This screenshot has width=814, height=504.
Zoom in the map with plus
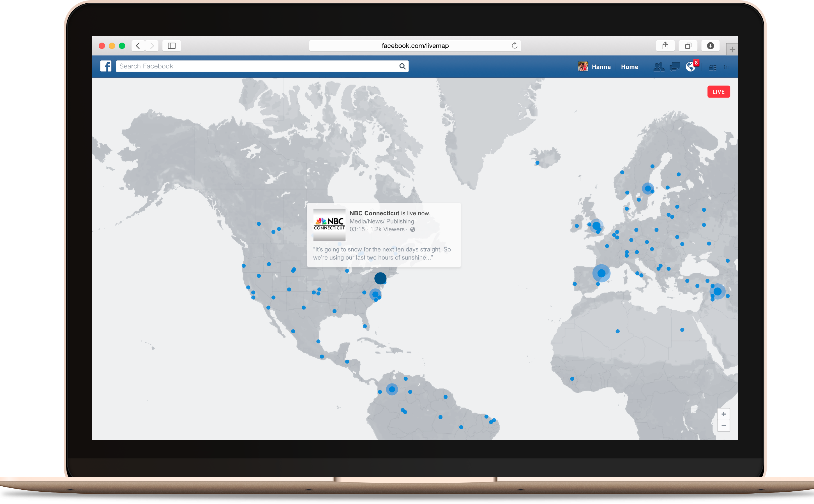(x=723, y=414)
